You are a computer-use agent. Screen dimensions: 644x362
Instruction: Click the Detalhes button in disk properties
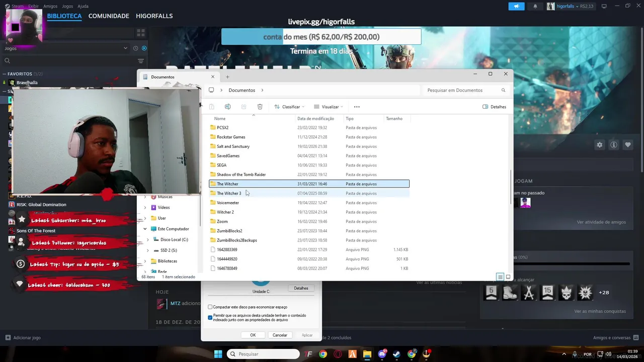tap(301, 288)
